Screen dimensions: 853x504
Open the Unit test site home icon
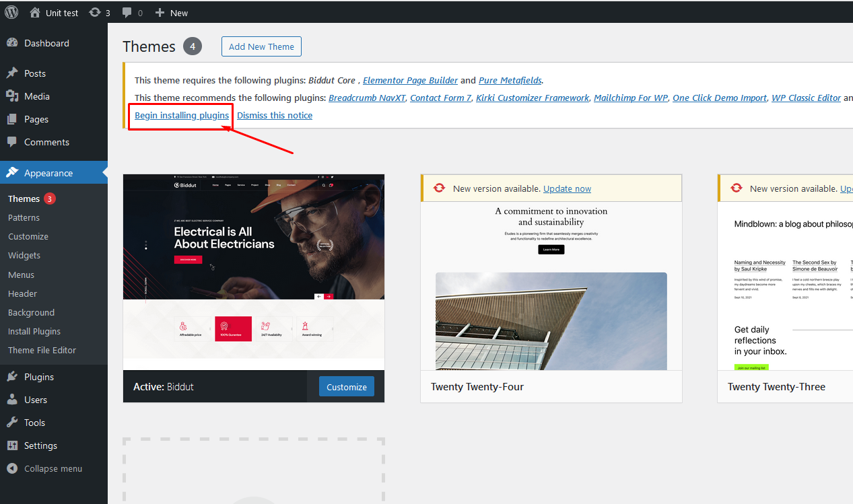pos(35,12)
